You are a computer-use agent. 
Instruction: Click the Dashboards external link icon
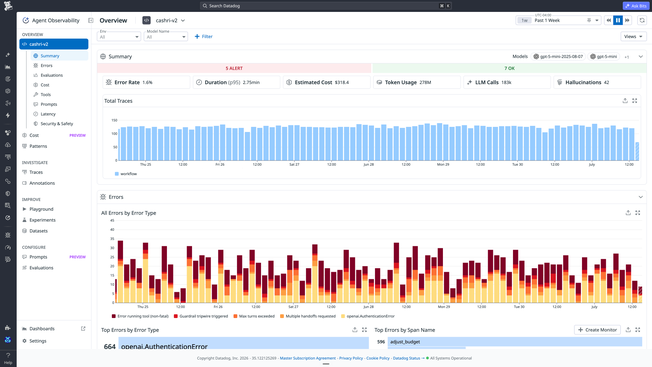pyautogui.click(x=83, y=329)
